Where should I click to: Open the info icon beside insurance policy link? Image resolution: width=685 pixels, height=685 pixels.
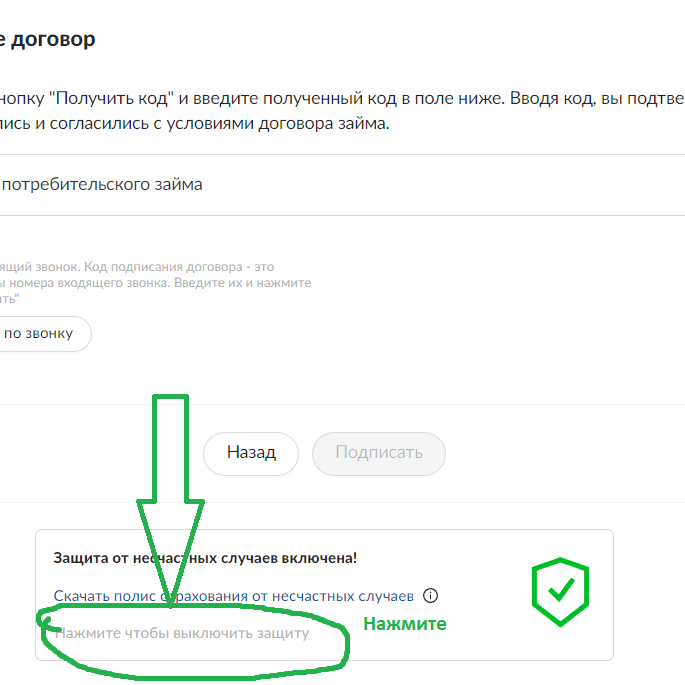[x=430, y=595]
